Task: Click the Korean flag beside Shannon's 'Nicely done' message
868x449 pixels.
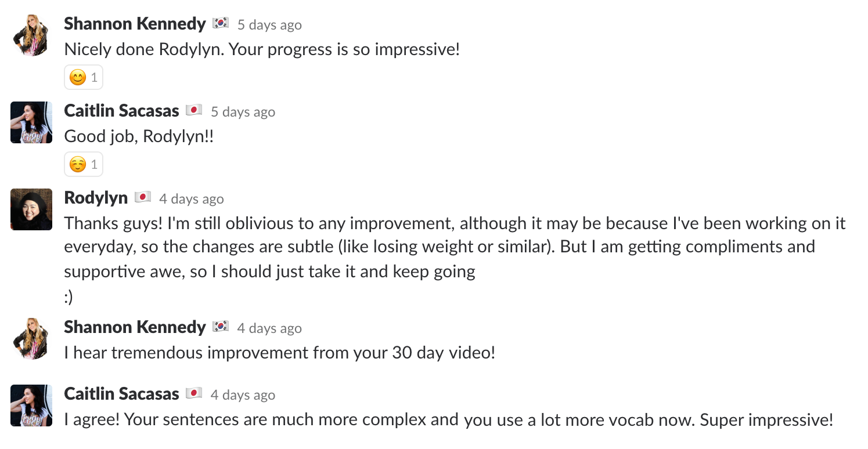Action: point(221,24)
